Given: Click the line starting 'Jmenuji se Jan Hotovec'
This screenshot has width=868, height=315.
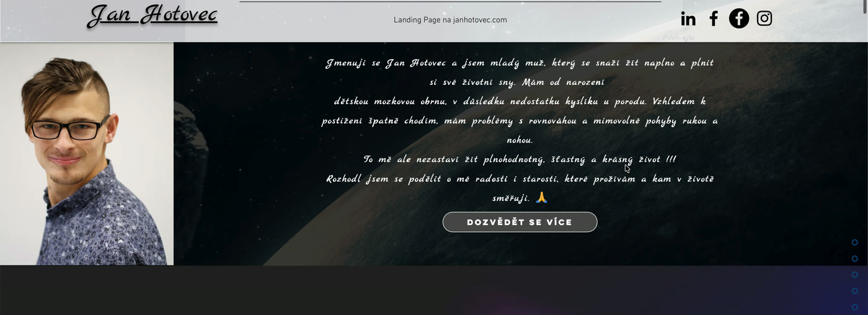Looking at the screenshot, I should pos(520,63).
